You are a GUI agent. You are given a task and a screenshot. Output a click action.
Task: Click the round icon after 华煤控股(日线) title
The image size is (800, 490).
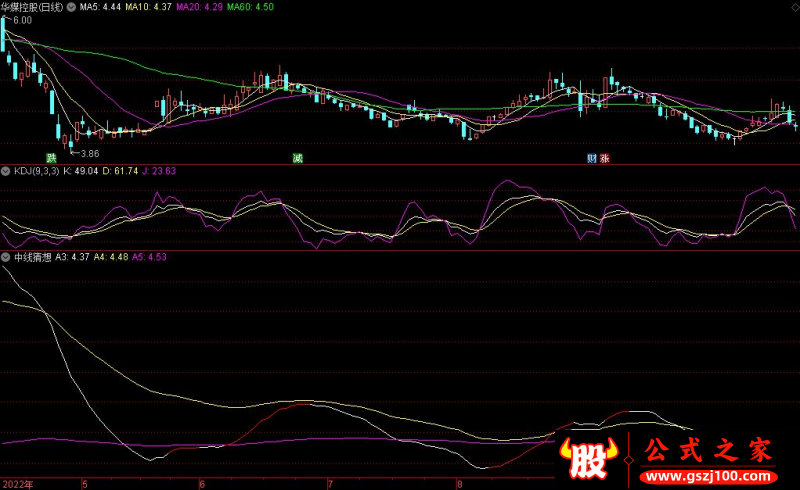(69, 7)
